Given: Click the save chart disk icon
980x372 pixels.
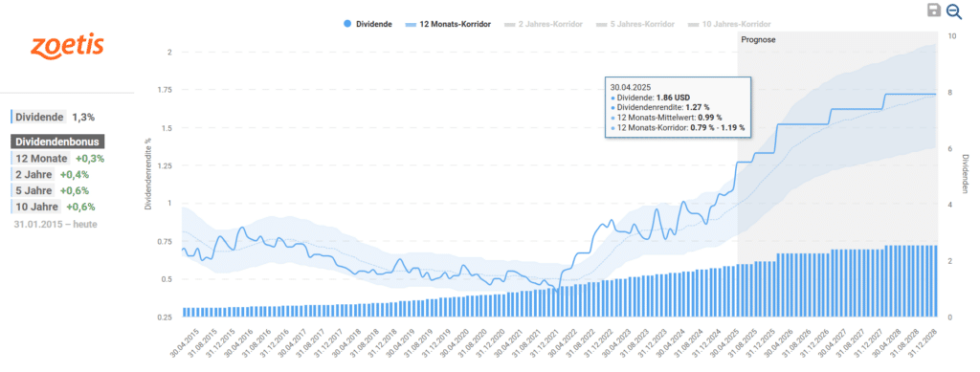Looking at the screenshot, I should coord(934,10).
